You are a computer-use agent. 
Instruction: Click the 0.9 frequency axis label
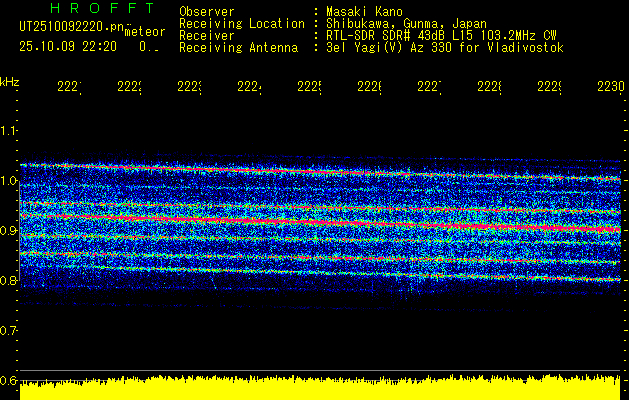coord(8,230)
